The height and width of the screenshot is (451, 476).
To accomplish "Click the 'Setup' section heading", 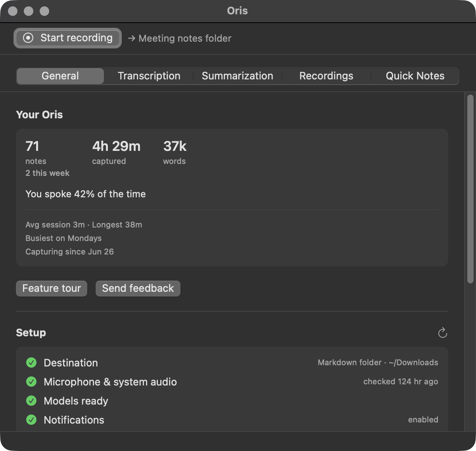I will [x=31, y=333].
